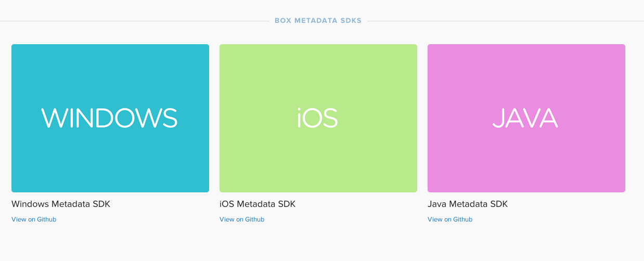Click the divider line left of heading
644x261 pixels.
[134, 21]
